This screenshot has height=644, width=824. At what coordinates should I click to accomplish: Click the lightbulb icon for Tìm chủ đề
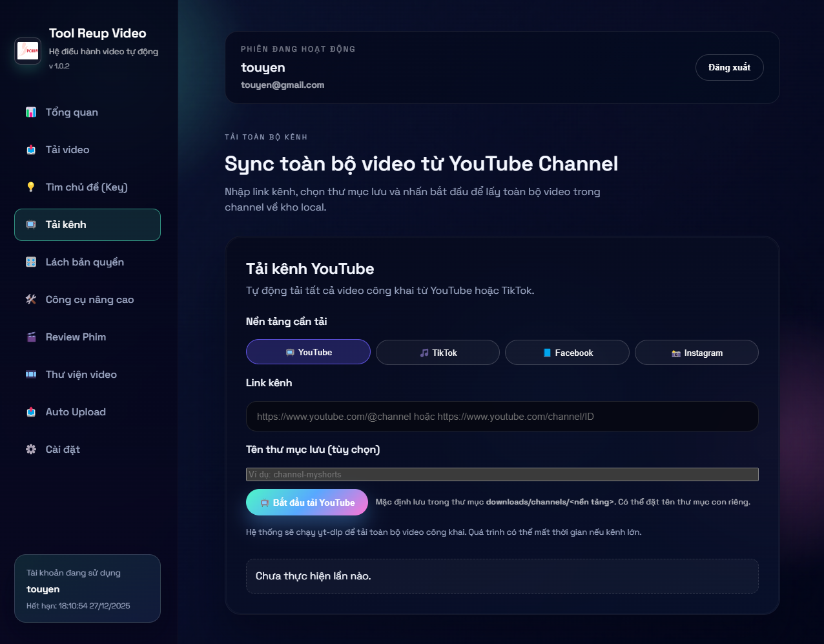point(31,187)
